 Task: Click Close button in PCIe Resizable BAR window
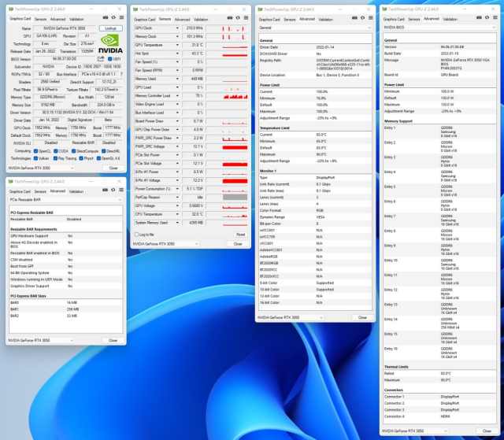click(x=113, y=341)
